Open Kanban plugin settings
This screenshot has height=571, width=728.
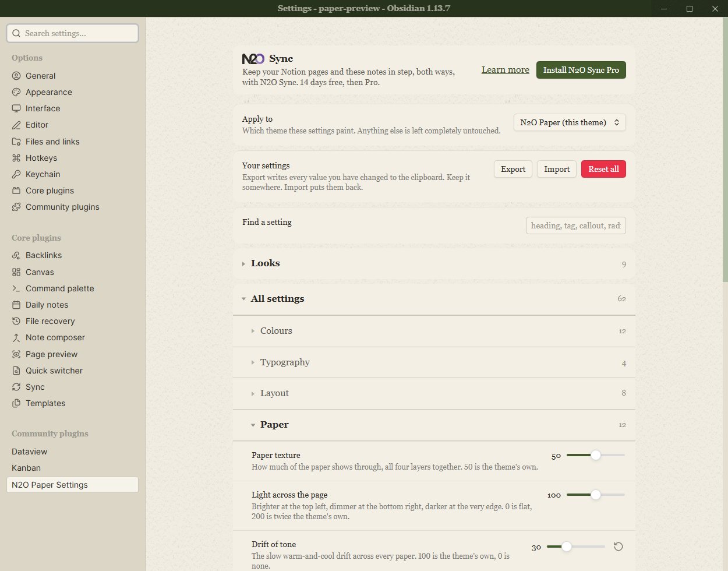click(72, 468)
